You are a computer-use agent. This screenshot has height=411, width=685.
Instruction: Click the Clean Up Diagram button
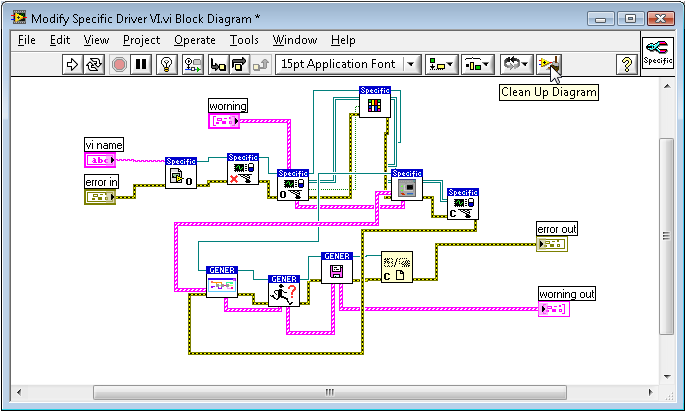(x=548, y=64)
